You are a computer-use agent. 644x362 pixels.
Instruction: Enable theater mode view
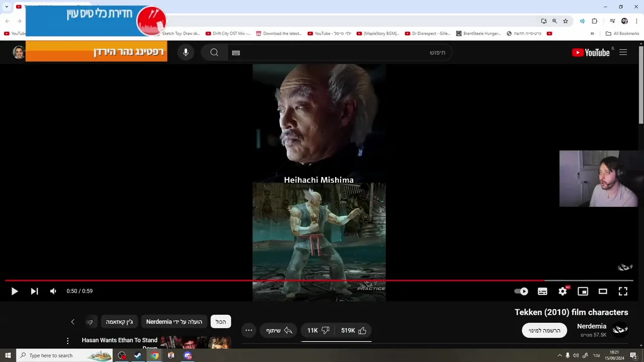pyautogui.click(x=603, y=291)
